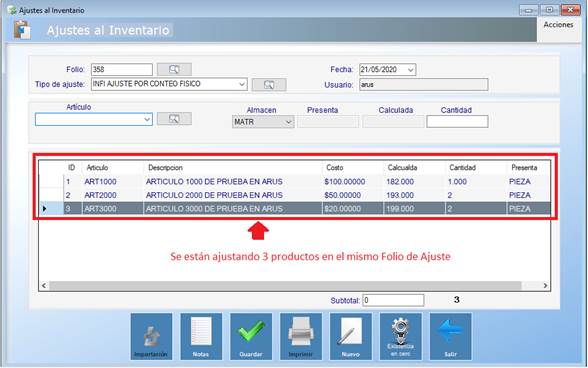Click the Importación button
The image size is (588, 368).
[x=151, y=336]
